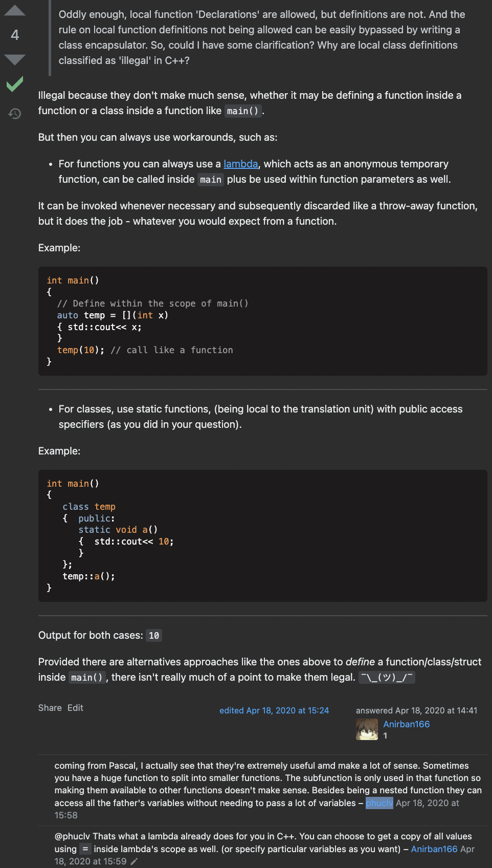
Task: Open Anirban166 link in second comment
Action: click(434, 849)
